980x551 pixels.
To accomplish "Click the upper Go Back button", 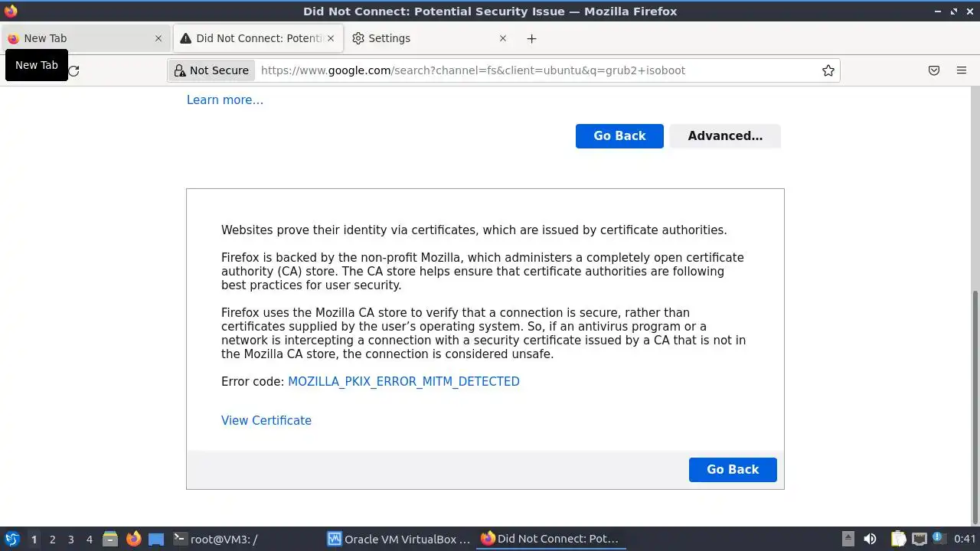I will coord(619,135).
